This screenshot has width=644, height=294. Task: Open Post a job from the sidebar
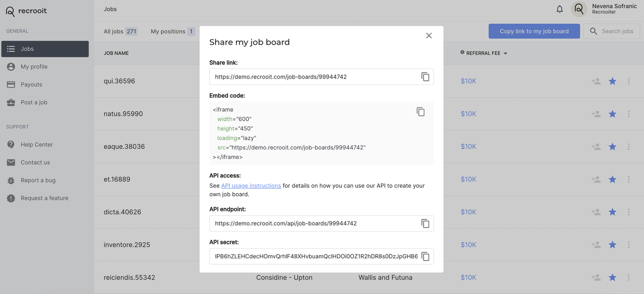click(x=34, y=102)
